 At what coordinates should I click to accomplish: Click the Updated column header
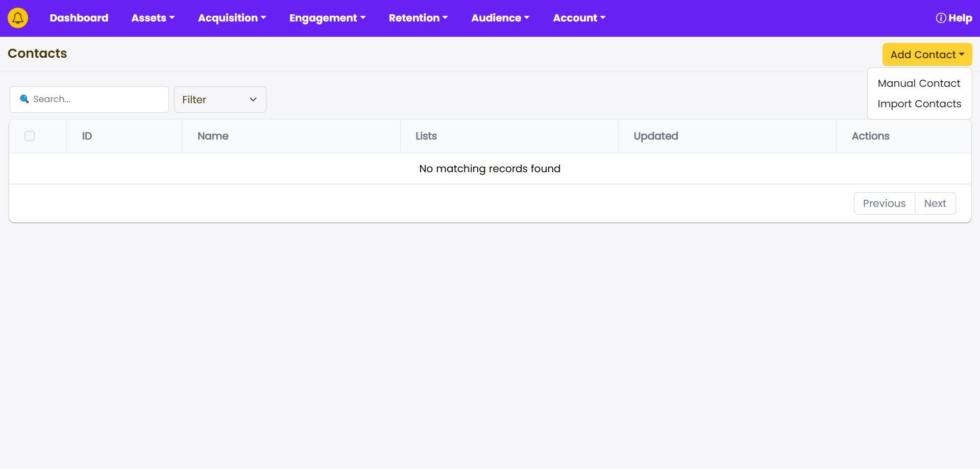(655, 136)
